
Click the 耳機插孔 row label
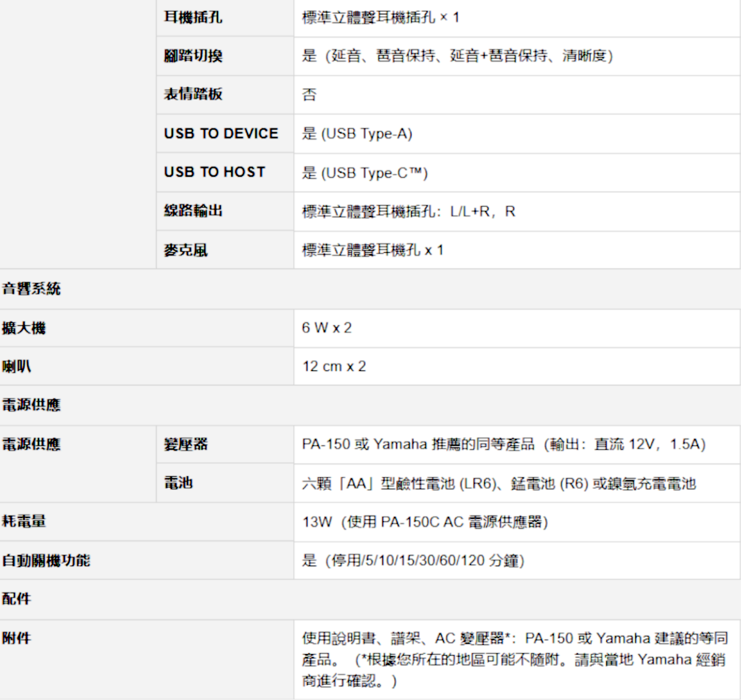coord(193,17)
